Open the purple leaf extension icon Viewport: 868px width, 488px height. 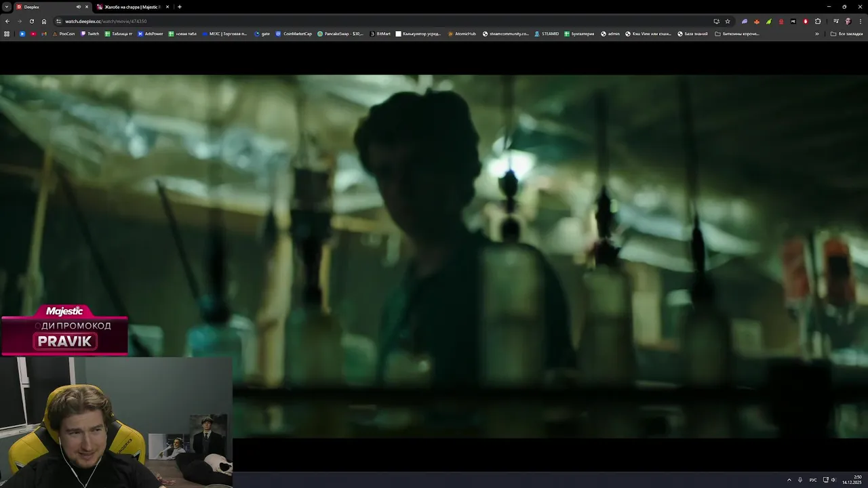click(x=745, y=21)
